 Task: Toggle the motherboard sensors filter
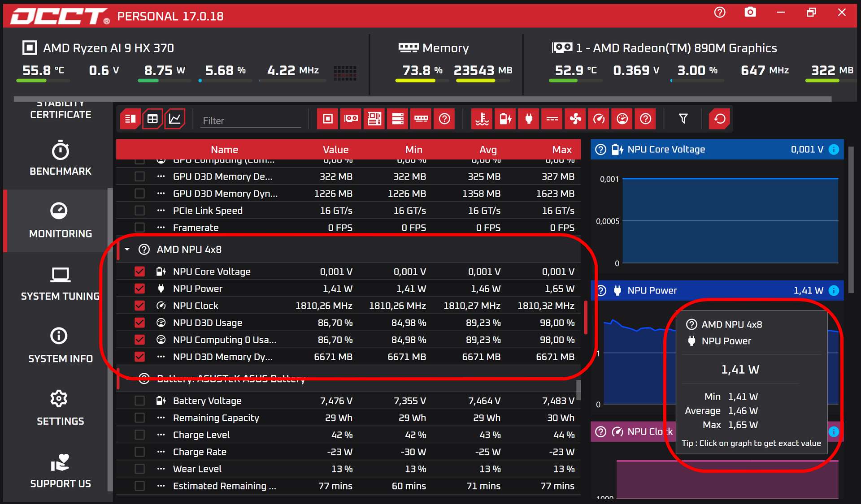click(x=374, y=119)
